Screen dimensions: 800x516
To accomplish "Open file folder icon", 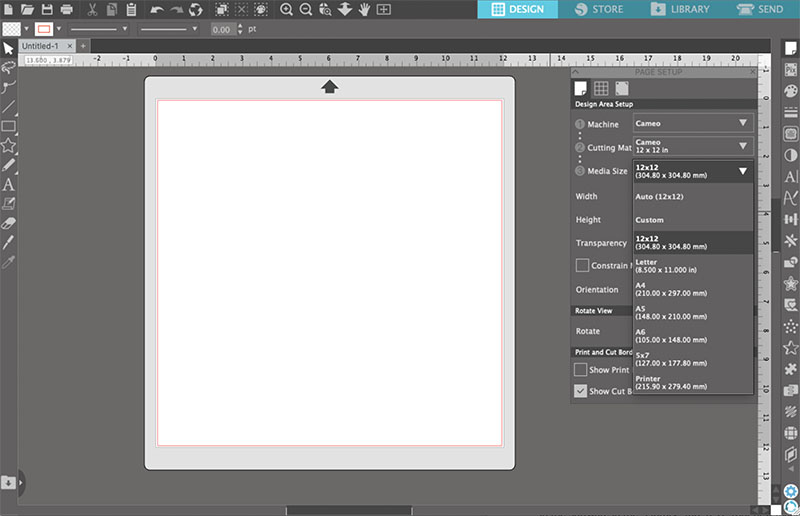I will tap(28, 9).
